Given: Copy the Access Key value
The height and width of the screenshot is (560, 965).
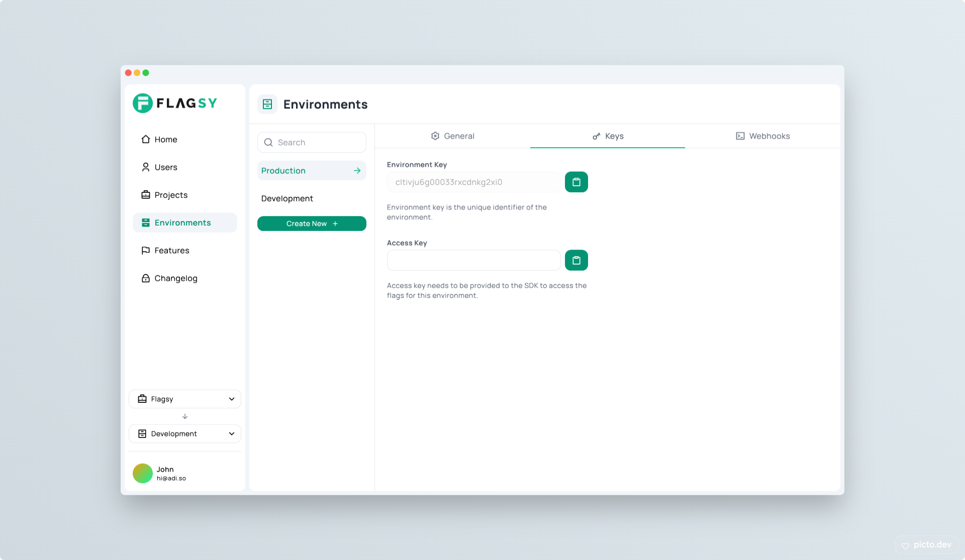Looking at the screenshot, I should [576, 260].
